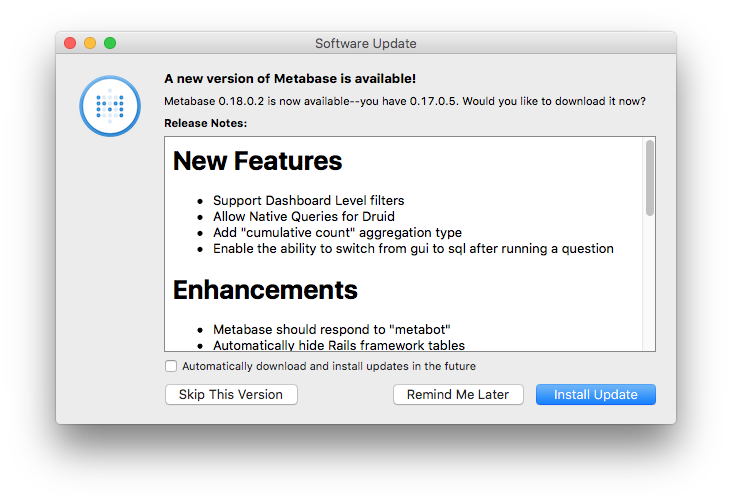Click the 'cumulative count' aggregation type line
This screenshot has width=732, height=504.
[338, 232]
